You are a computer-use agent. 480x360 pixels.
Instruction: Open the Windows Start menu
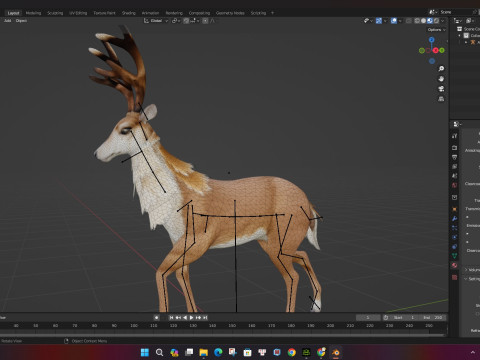(x=145, y=352)
